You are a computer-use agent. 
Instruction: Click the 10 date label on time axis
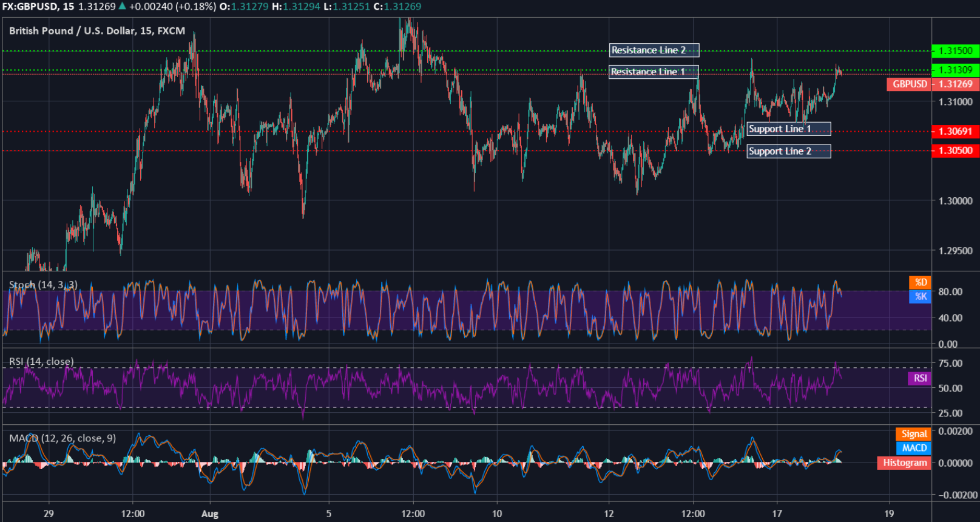(497, 514)
